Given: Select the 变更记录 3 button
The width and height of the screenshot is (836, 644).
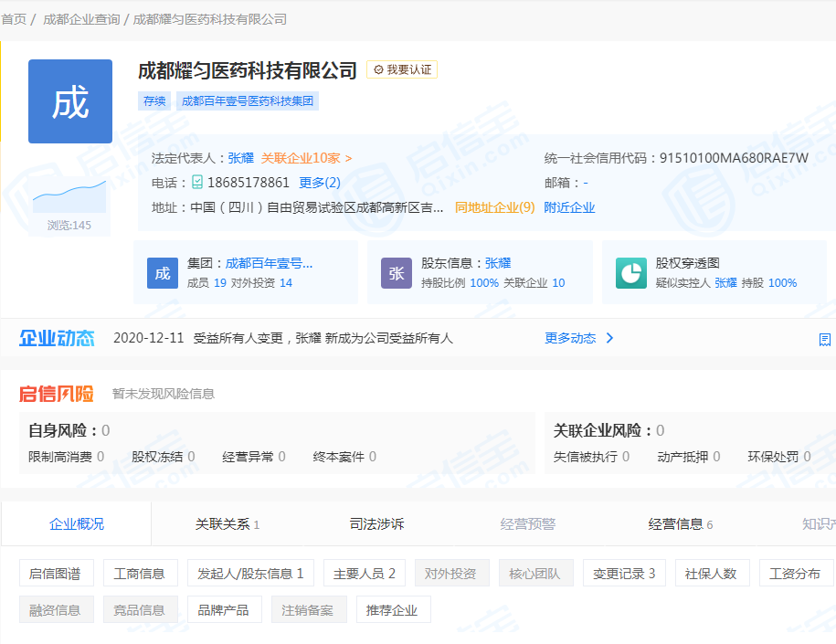Looking at the screenshot, I should pos(624,574).
